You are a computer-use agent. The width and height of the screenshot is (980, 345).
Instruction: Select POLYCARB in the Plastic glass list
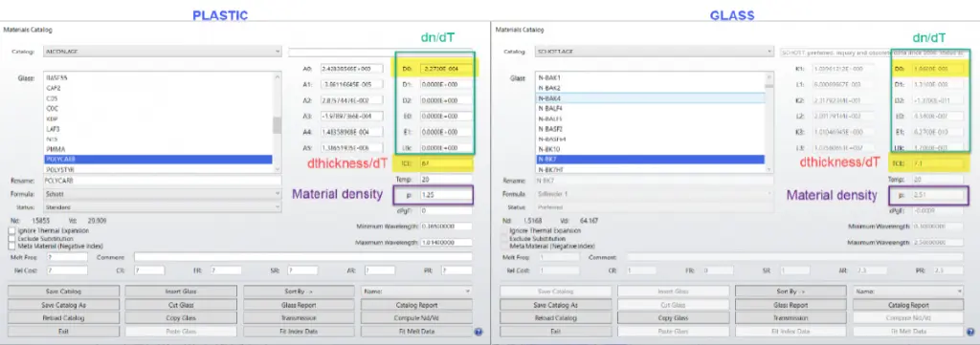point(158,159)
